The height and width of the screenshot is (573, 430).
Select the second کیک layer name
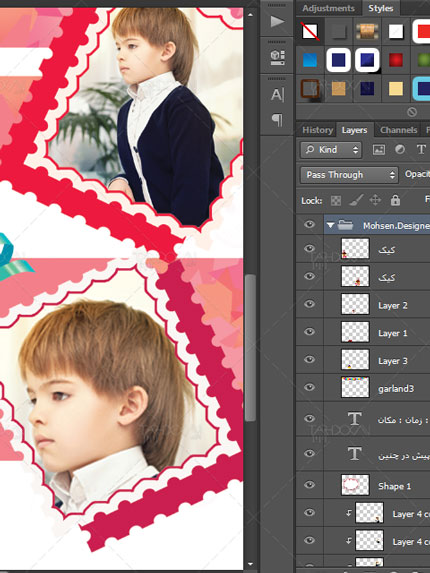point(387,278)
